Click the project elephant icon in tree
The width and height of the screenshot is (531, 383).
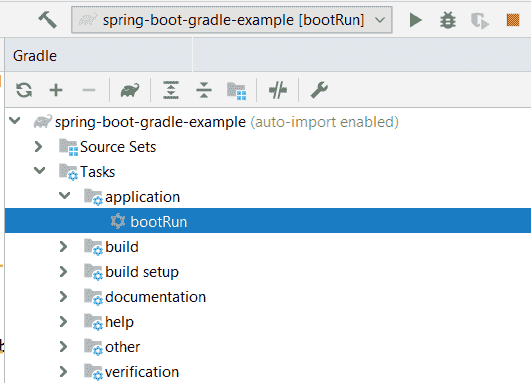[x=43, y=122]
